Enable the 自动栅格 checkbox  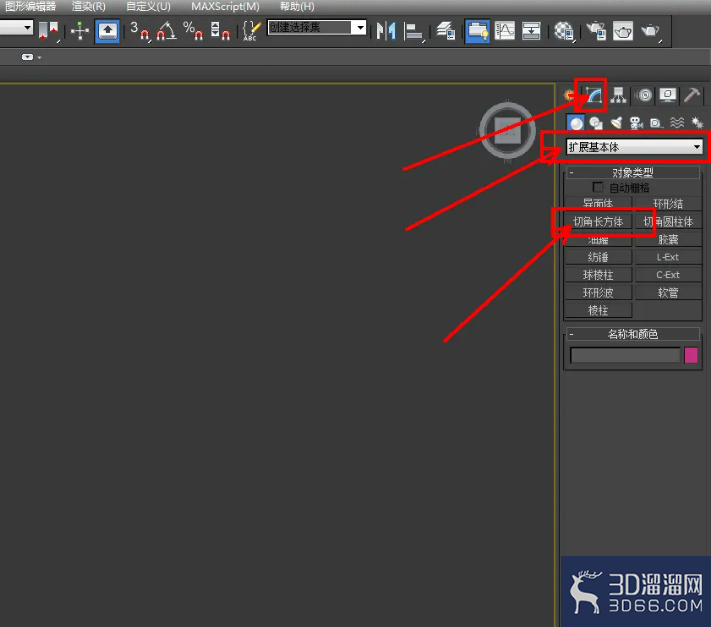point(598,187)
